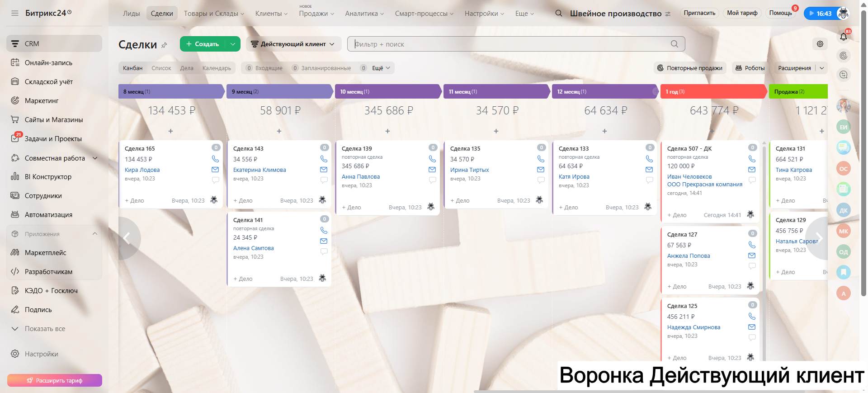The width and height of the screenshot is (868, 393).
Task: Open Маркетинг in the left sidebar
Action: click(x=42, y=101)
